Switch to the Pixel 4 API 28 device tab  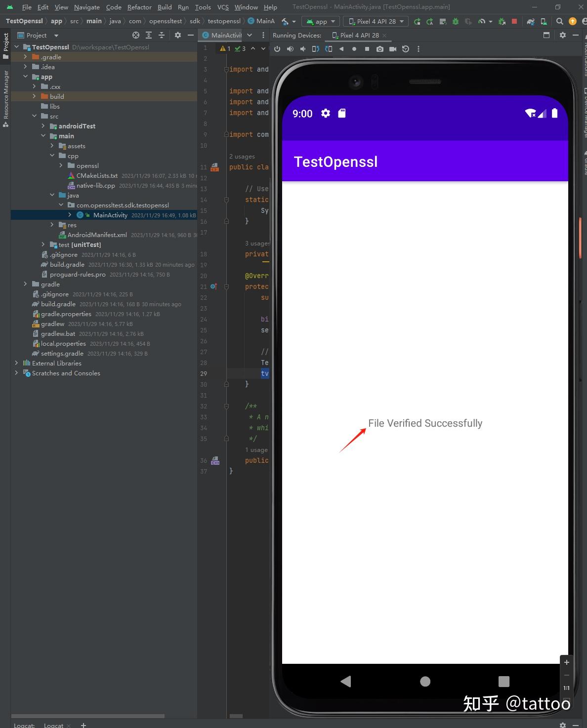pos(359,35)
